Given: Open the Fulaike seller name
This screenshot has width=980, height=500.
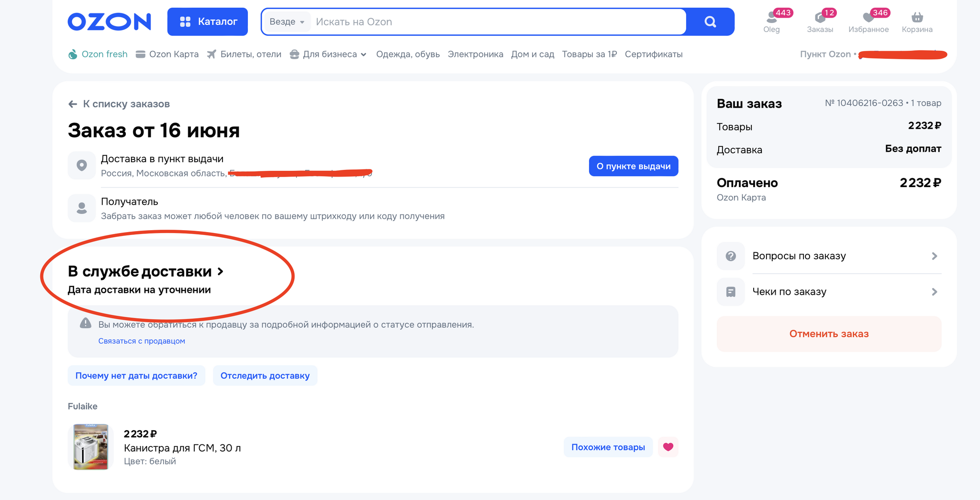Looking at the screenshot, I should [x=83, y=406].
